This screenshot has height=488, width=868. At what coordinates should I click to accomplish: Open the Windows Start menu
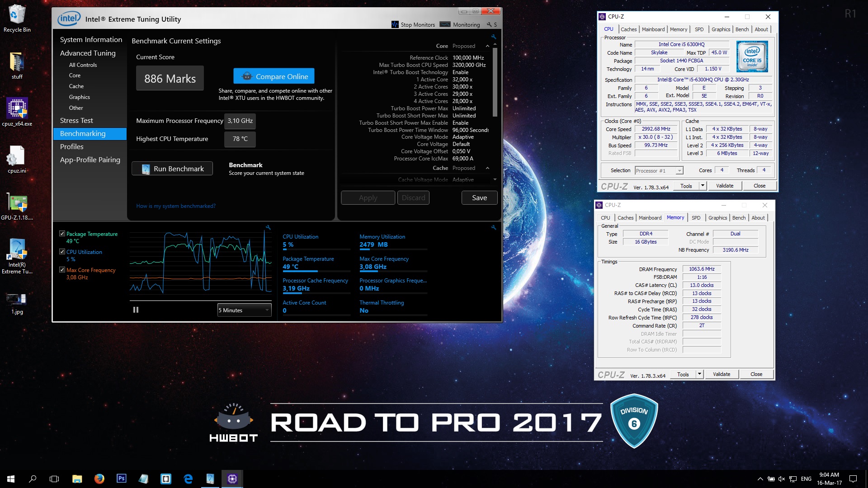coord(11,479)
